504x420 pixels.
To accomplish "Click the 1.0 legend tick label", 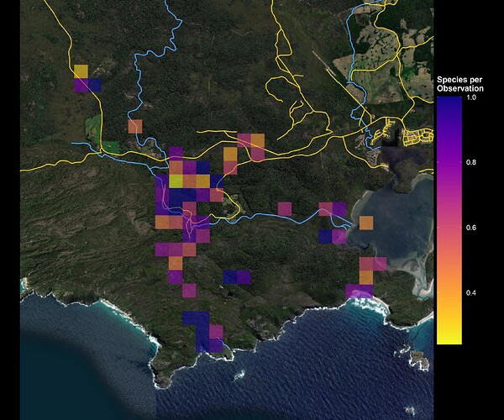I will 471,97.
